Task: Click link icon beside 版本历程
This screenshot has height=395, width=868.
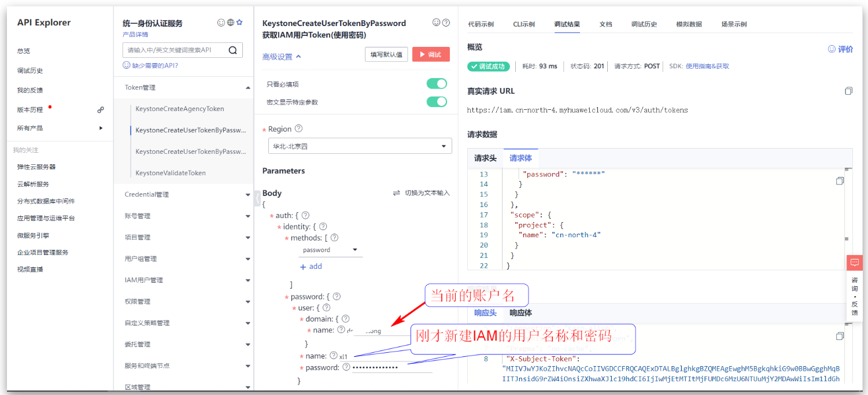Action: click(x=101, y=110)
